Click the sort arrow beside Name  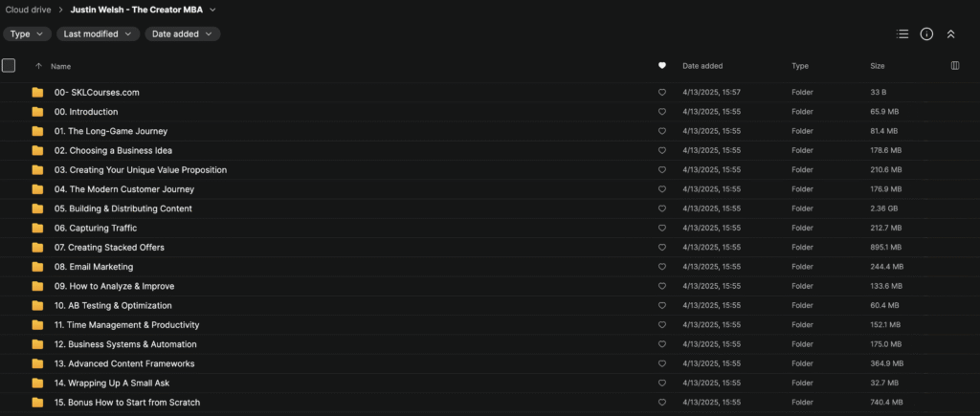(38, 66)
